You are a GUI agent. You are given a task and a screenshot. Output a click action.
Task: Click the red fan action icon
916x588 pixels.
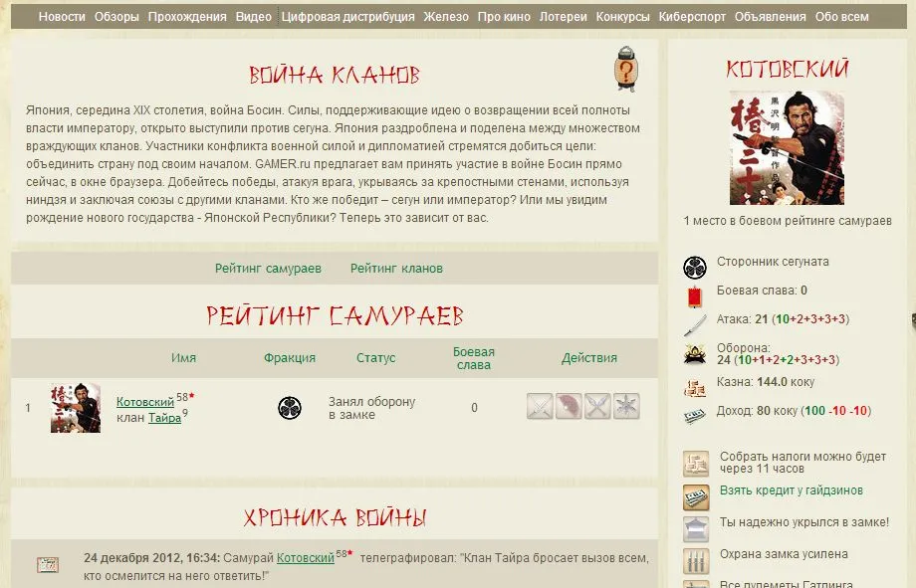tap(568, 406)
